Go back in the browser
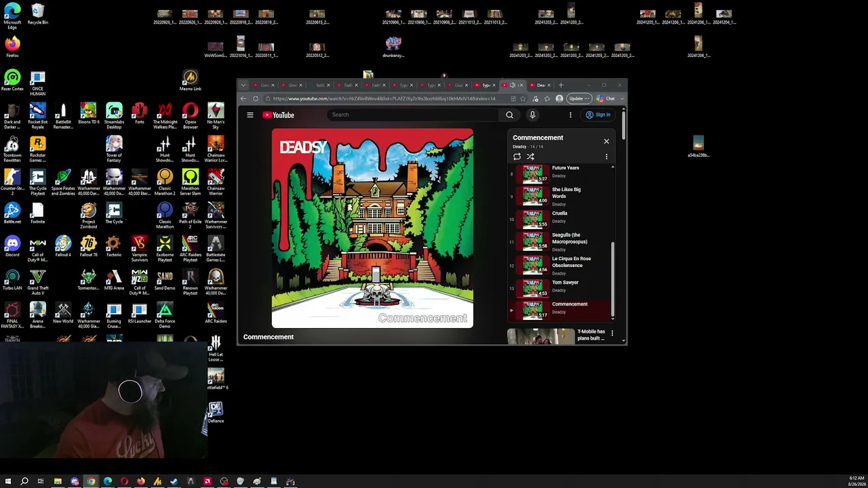 [x=243, y=98]
